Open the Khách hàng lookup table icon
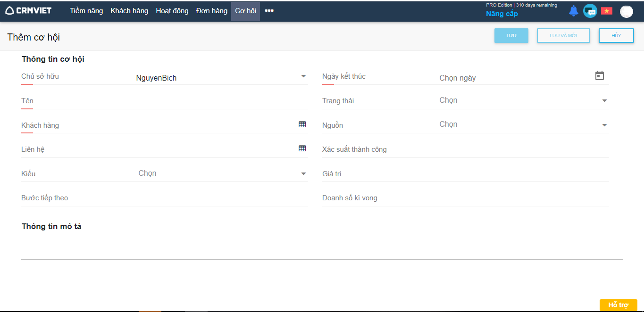The height and width of the screenshot is (312, 644). 302,124
